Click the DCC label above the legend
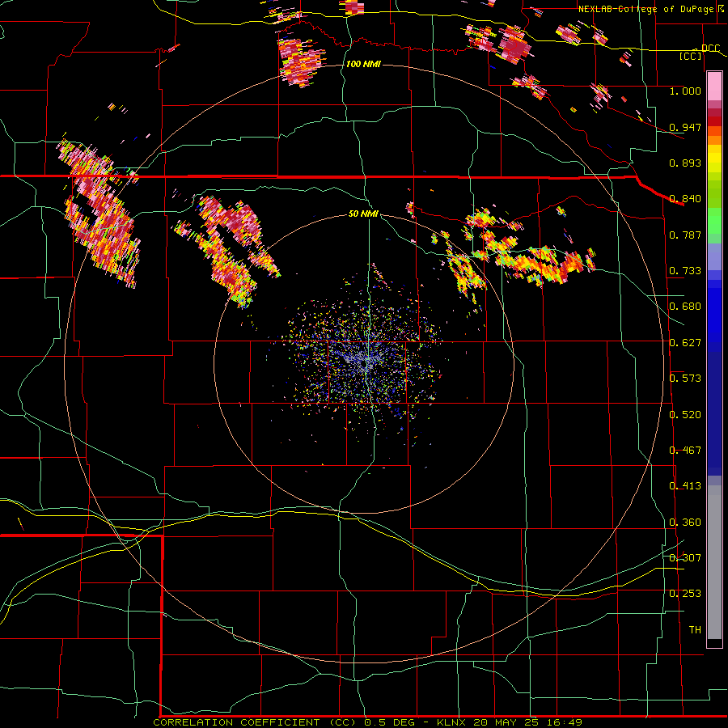728x728 pixels. (710, 49)
